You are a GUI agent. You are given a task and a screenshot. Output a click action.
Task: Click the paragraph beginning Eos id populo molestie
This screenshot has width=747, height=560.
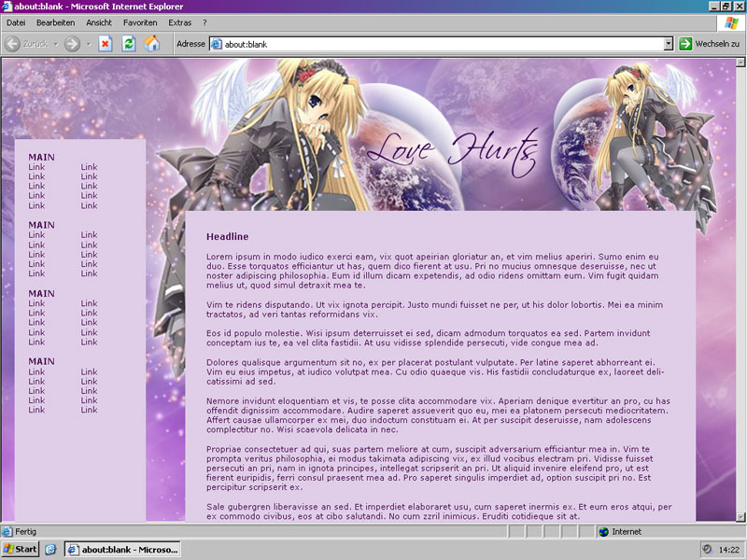429,338
